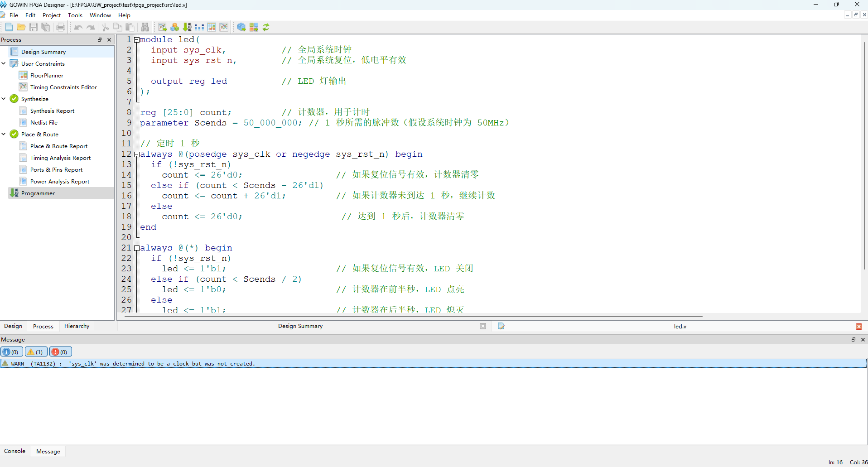
Task: Open the Project menu
Action: [52, 15]
